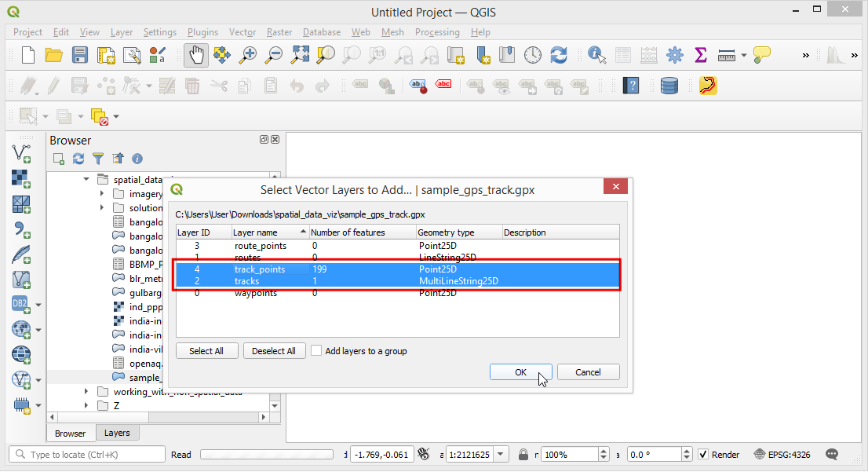Open the map scale dropdown arrow
The height and width of the screenshot is (472, 868).
(x=501, y=454)
